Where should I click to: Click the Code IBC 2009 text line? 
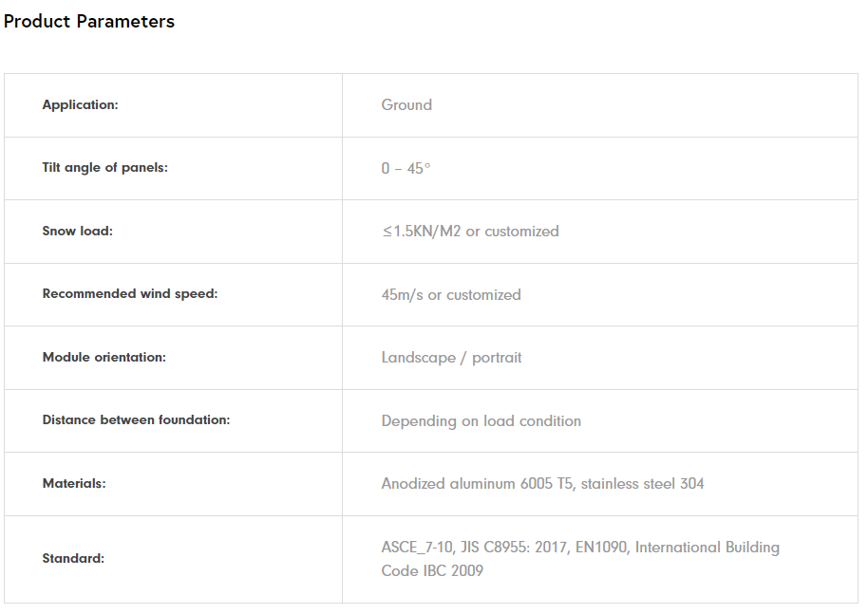[x=432, y=571]
